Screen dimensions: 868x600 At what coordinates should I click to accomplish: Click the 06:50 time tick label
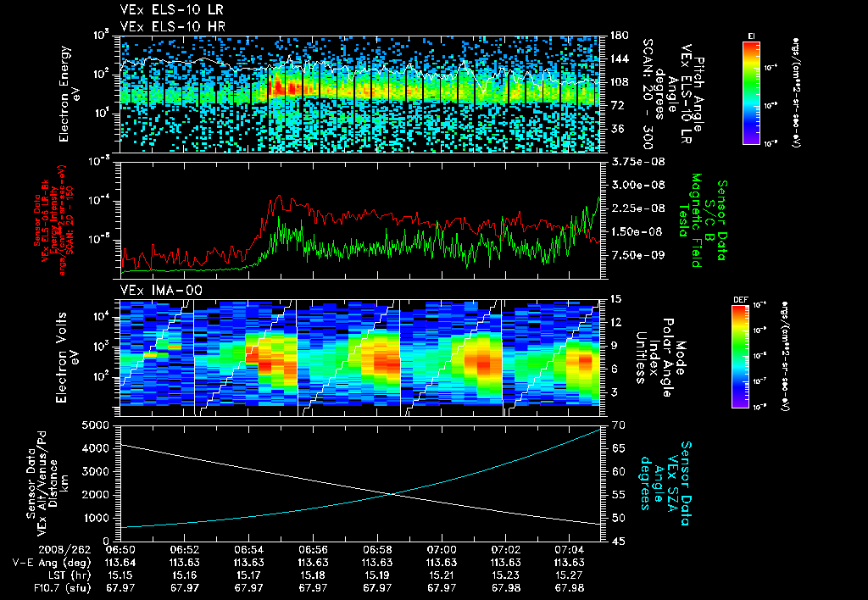[x=120, y=550]
